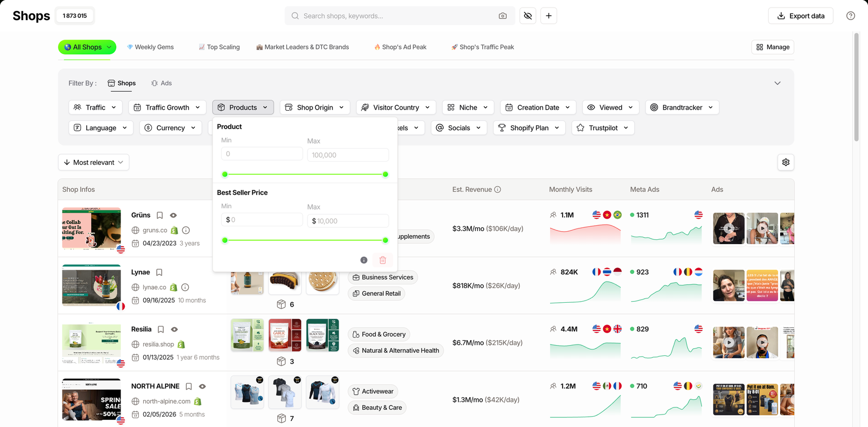Bookmark the Grüns shop

point(159,215)
